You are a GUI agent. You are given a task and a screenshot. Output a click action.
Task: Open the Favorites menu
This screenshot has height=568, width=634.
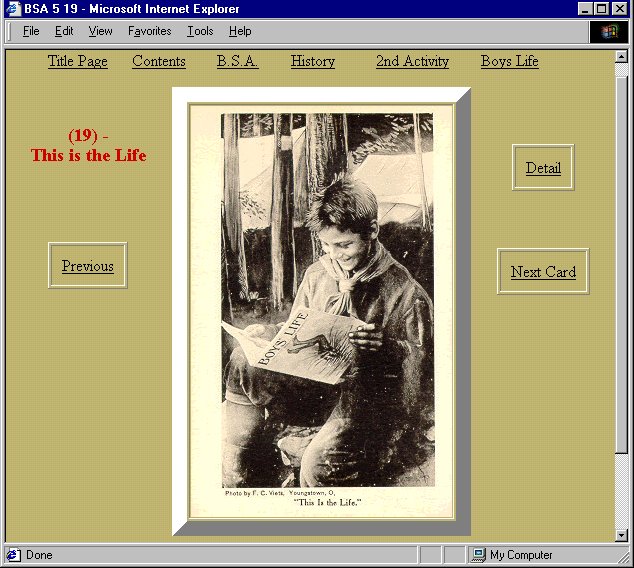click(150, 31)
